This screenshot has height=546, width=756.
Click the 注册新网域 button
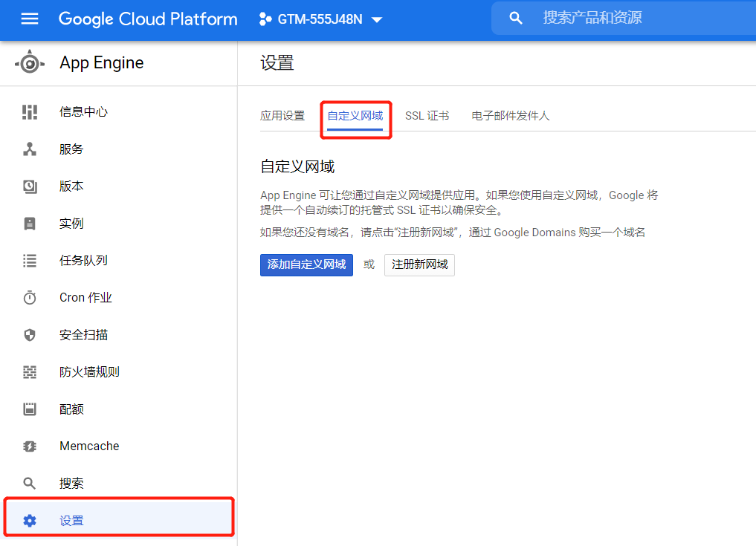[x=419, y=264]
